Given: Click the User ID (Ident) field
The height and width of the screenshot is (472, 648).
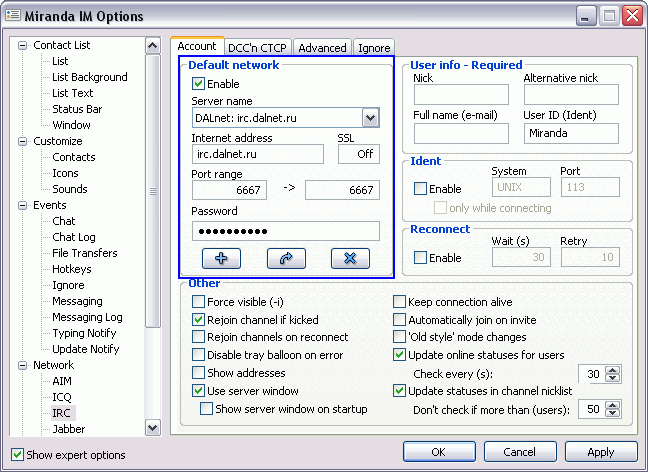Looking at the screenshot, I should [x=571, y=133].
